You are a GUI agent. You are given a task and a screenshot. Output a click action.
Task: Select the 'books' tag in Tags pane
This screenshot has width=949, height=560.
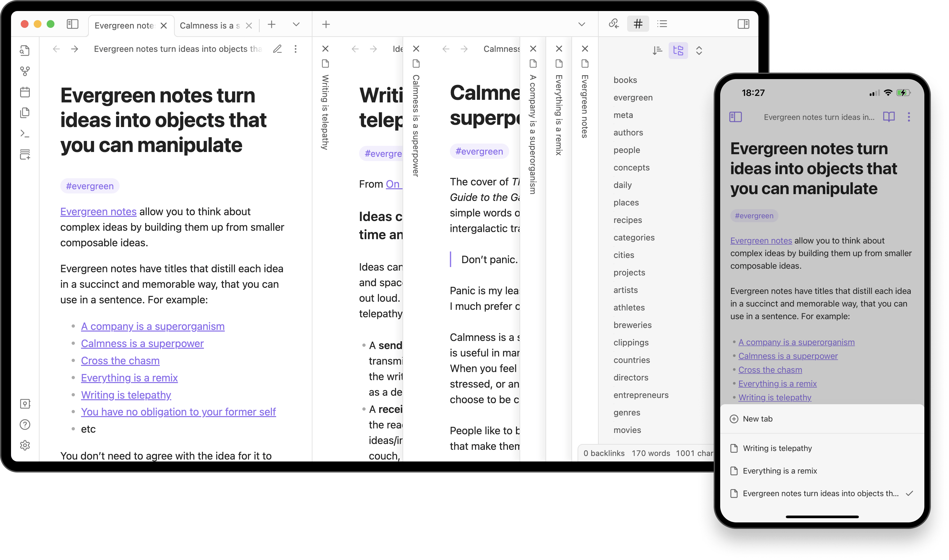625,80
